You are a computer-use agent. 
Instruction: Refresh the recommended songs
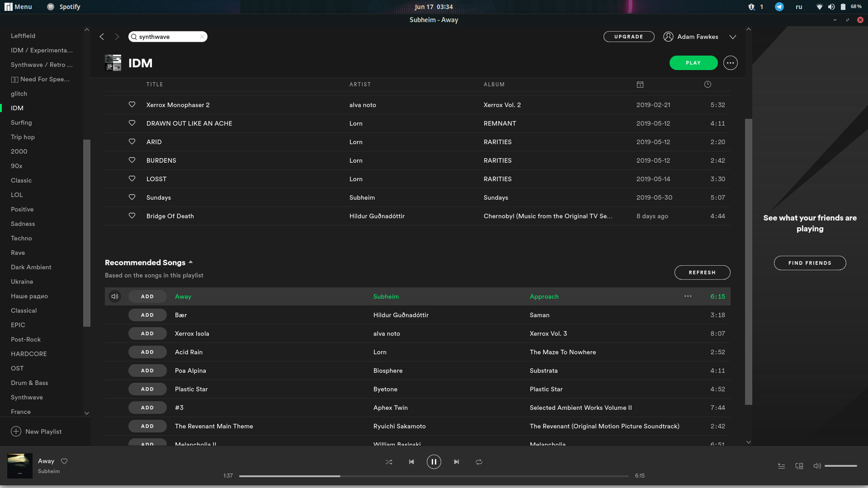702,272
